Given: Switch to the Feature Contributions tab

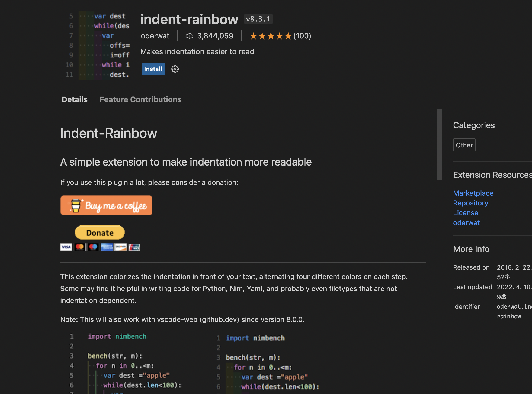Looking at the screenshot, I should click(140, 99).
